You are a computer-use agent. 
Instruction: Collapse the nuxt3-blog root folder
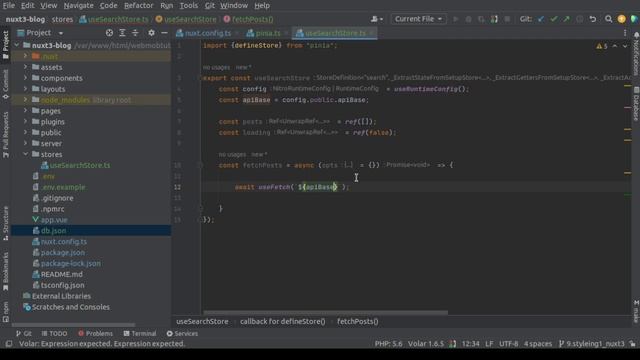(17, 45)
